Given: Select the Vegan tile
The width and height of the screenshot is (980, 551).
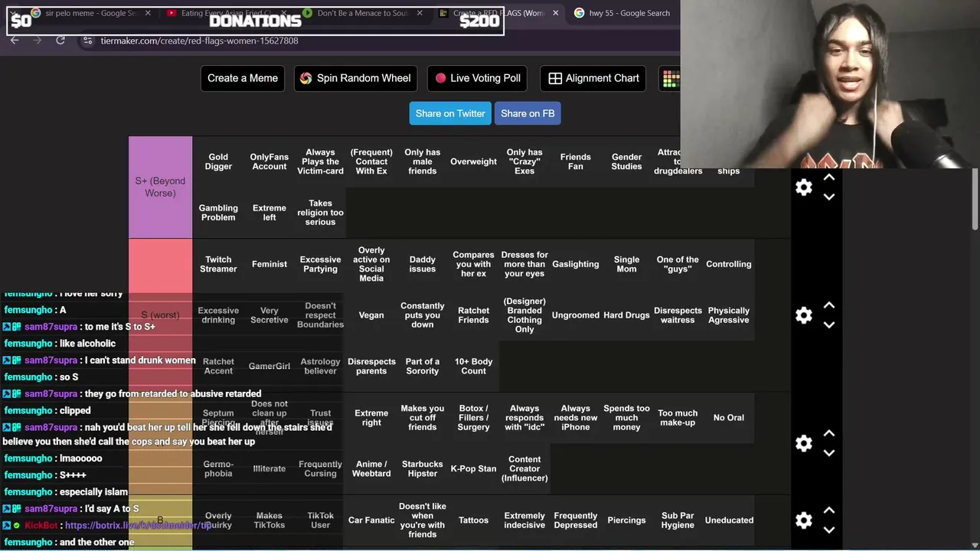Looking at the screenshot, I should (x=371, y=315).
